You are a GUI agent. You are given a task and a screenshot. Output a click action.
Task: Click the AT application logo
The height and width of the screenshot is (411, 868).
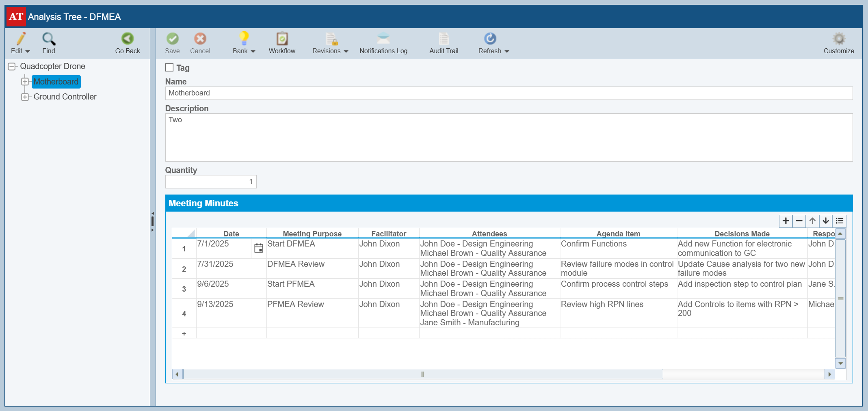click(16, 17)
